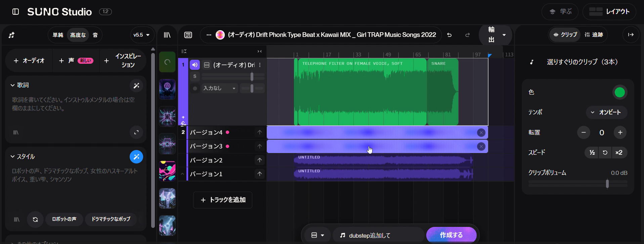The image size is (644, 244).
Task: Open track 1 three-dot options menu
Action: click(260, 65)
